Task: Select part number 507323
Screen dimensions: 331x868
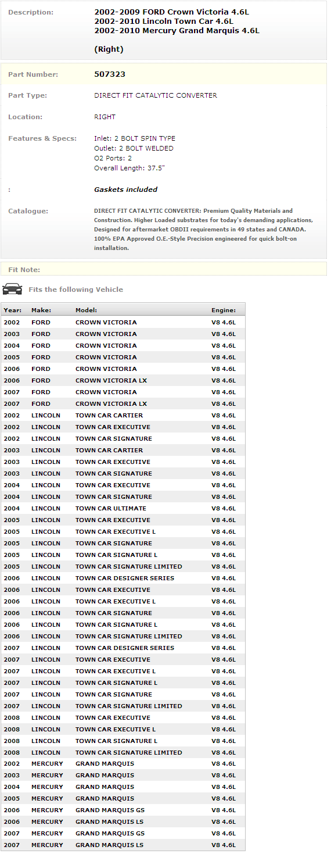Action: (110, 74)
